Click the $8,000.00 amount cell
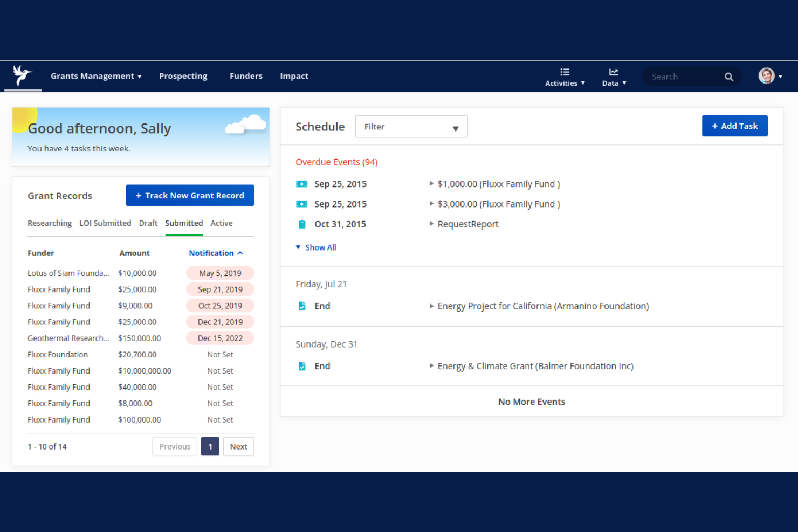798x532 pixels. [135, 403]
